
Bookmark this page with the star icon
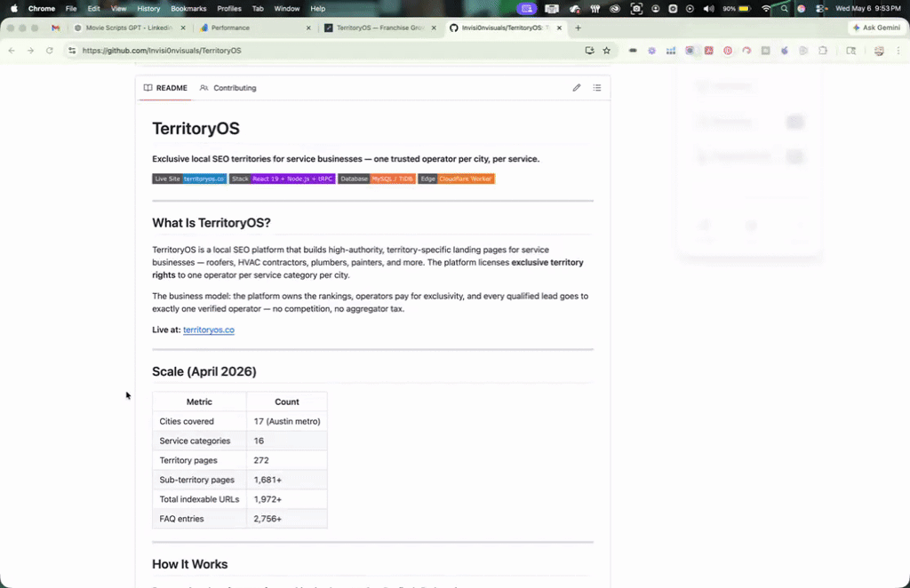coord(606,51)
